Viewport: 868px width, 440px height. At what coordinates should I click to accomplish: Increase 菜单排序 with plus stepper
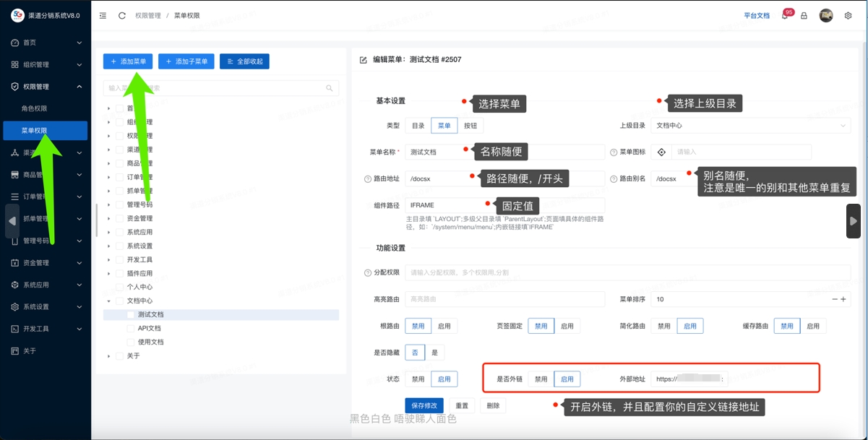[843, 299]
